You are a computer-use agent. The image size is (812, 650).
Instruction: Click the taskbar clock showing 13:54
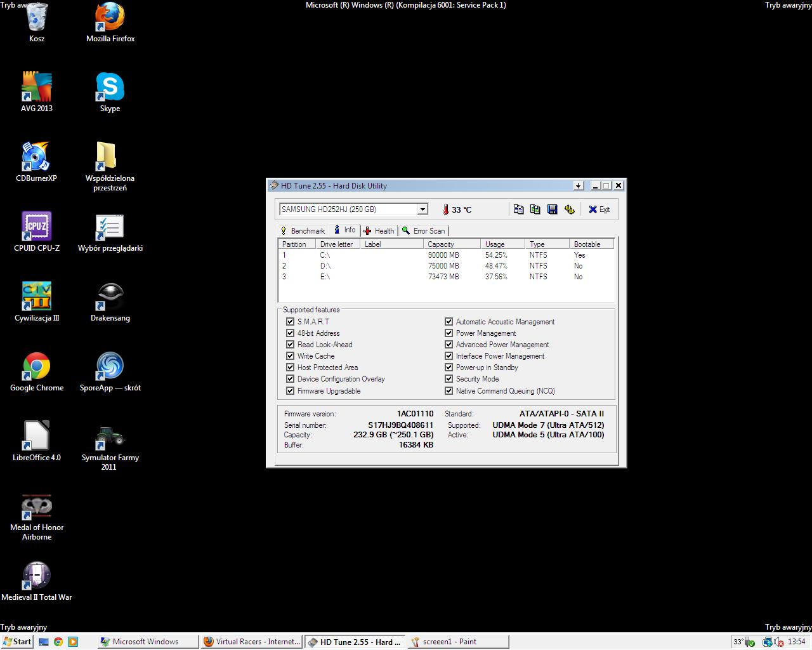click(797, 642)
